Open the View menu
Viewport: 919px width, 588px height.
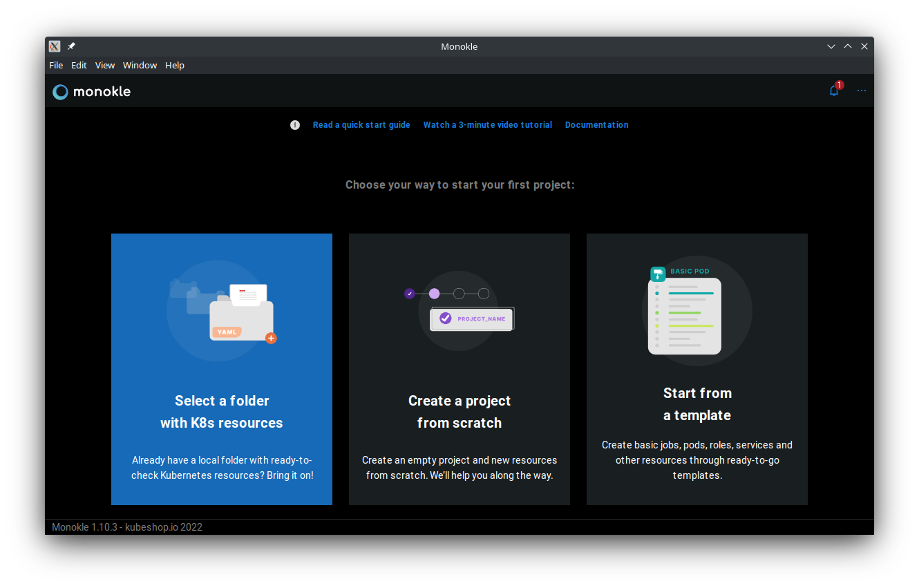click(105, 65)
